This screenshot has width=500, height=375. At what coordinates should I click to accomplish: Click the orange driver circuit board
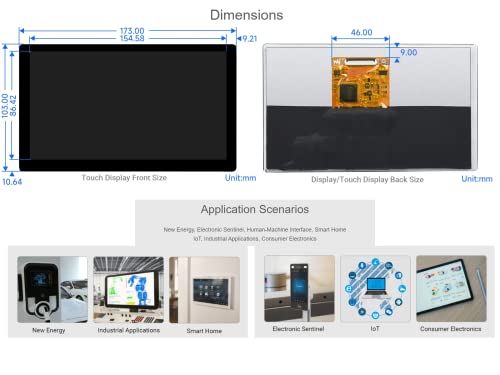coord(361,83)
